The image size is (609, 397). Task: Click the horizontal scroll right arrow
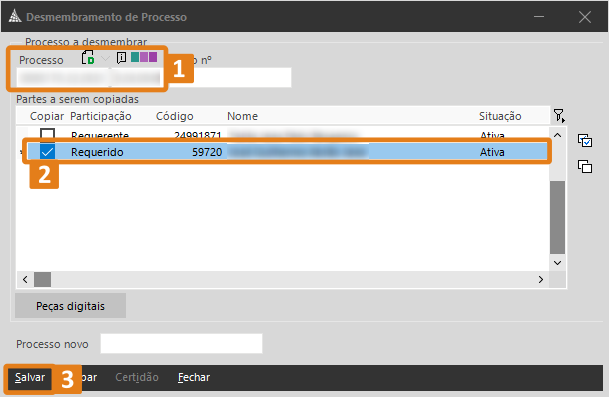(541, 279)
